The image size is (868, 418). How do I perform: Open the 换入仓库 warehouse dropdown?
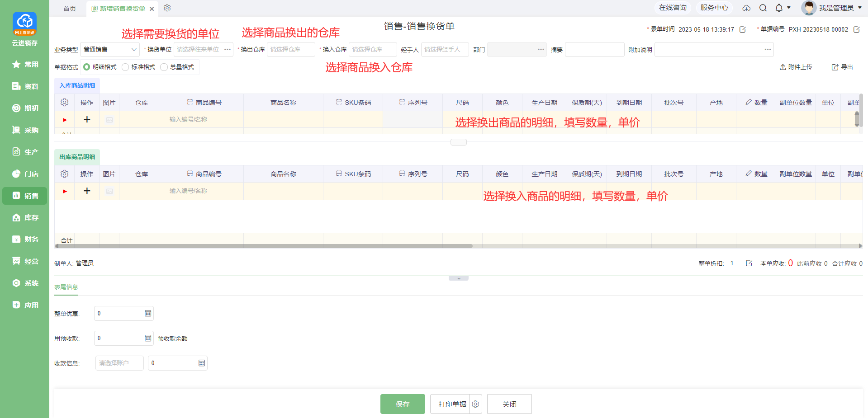(373, 49)
